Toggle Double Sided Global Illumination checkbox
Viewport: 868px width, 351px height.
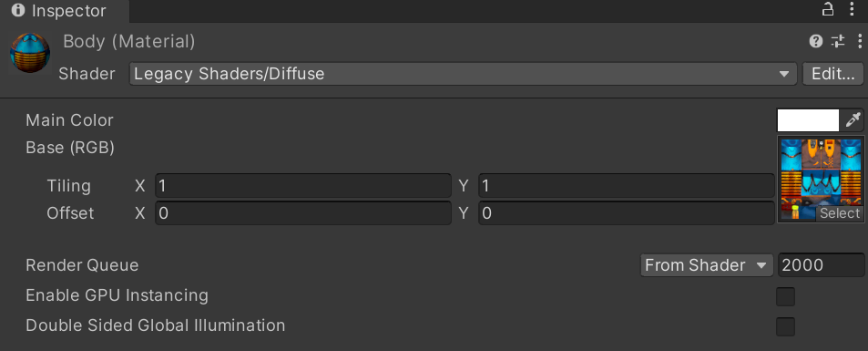click(x=785, y=326)
